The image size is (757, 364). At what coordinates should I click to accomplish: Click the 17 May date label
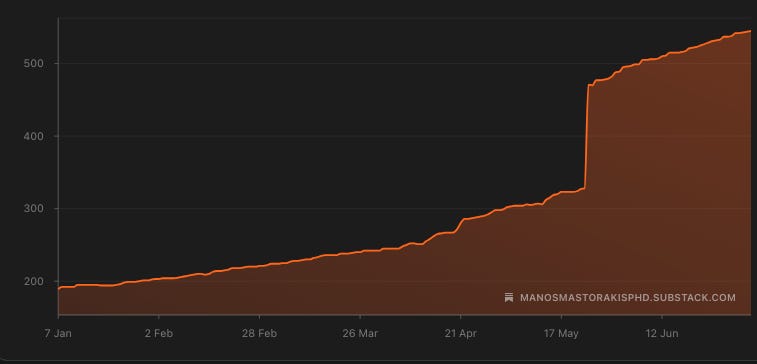pos(561,334)
